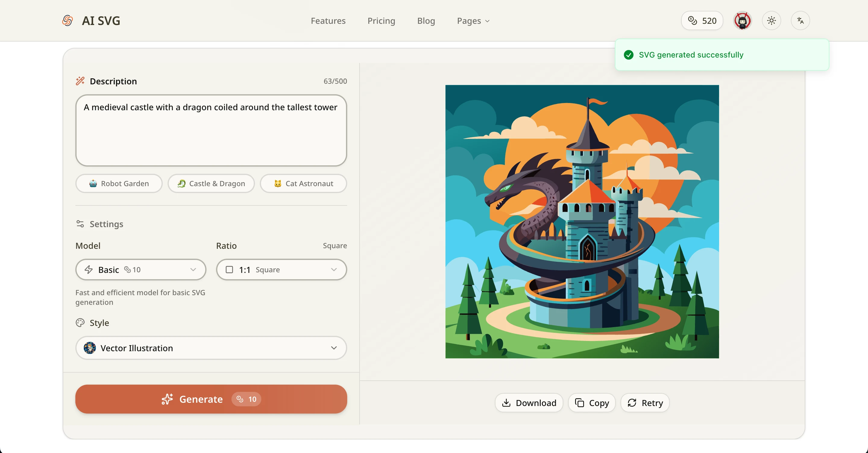Open the Basic model dropdown
Screen dimensions: 868x453
140,270
